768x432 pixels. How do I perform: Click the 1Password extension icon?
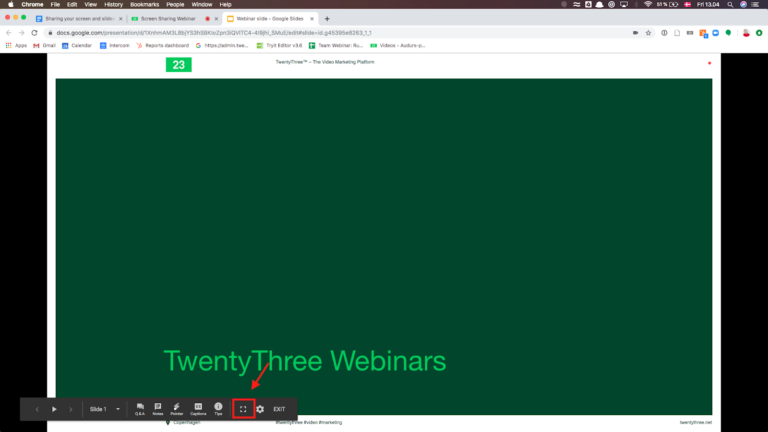click(x=664, y=33)
